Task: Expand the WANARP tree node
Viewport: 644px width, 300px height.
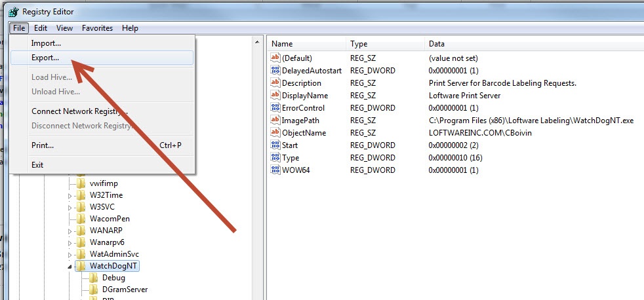Action: click(71, 231)
